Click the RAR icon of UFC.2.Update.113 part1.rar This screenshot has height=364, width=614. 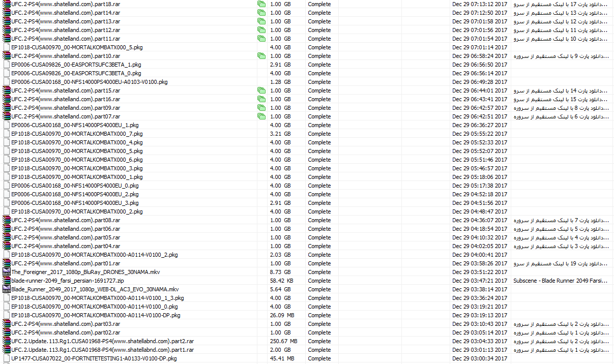[x=7, y=350]
